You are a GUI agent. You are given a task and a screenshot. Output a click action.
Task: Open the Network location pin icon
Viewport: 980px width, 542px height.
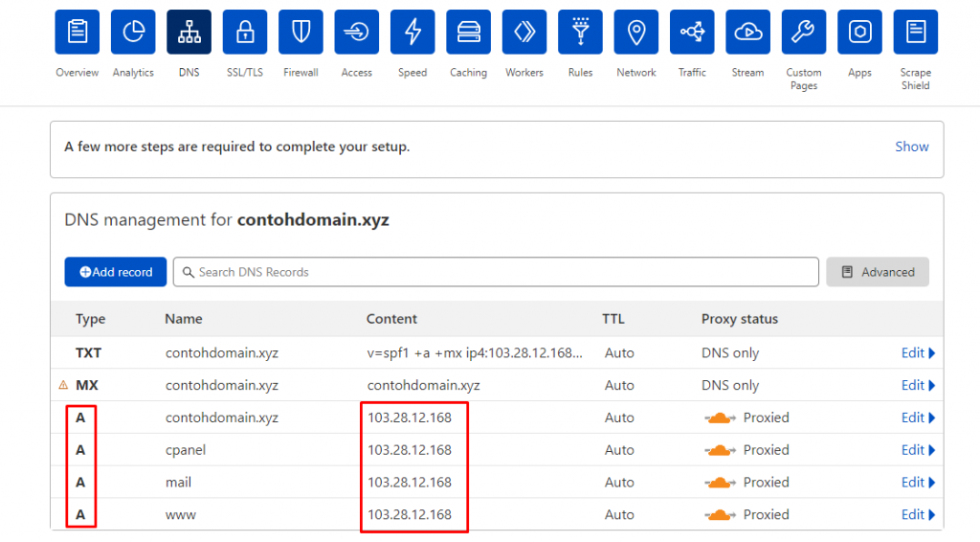click(636, 33)
